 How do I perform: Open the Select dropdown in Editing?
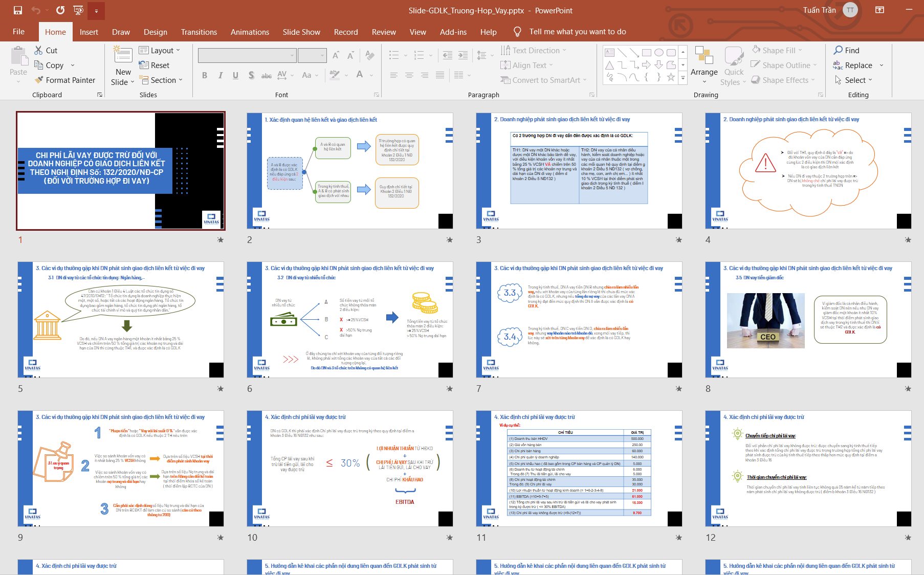(x=853, y=80)
